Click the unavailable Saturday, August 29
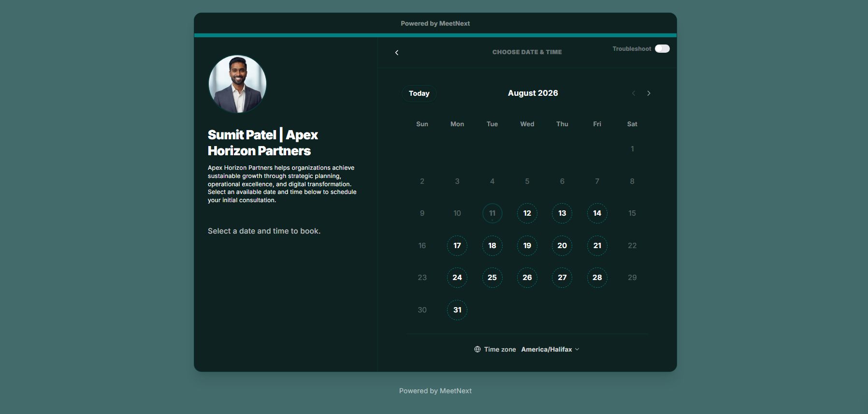This screenshot has width=868, height=414. [632, 278]
